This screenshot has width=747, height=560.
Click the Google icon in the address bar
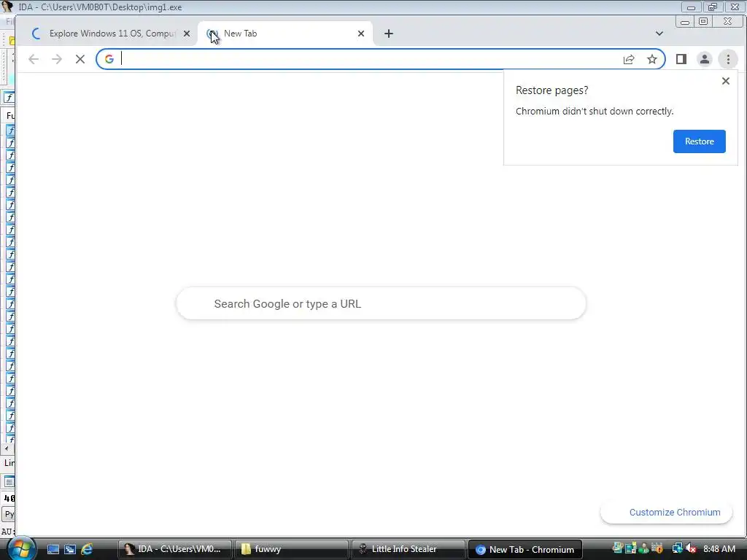(x=109, y=59)
